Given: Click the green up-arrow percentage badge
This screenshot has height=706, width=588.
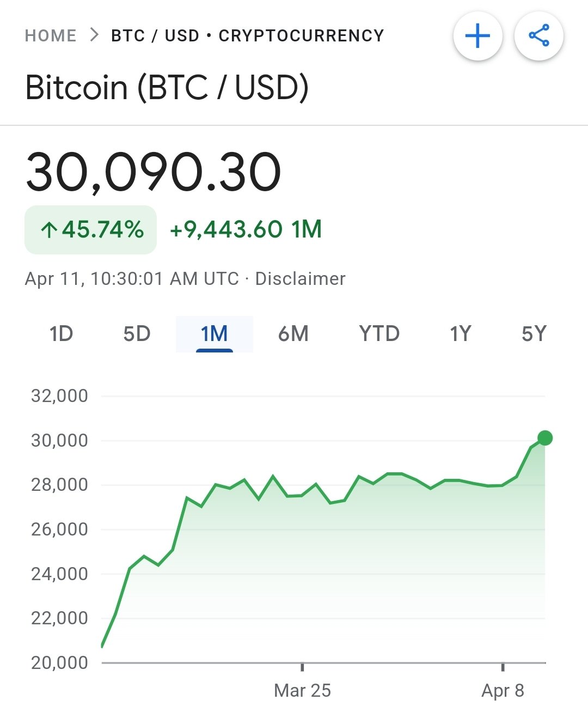Looking at the screenshot, I should coord(91,229).
